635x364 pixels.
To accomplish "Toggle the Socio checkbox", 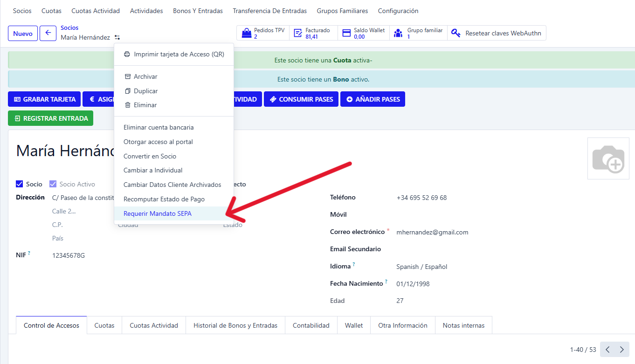I will tap(20, 184).
